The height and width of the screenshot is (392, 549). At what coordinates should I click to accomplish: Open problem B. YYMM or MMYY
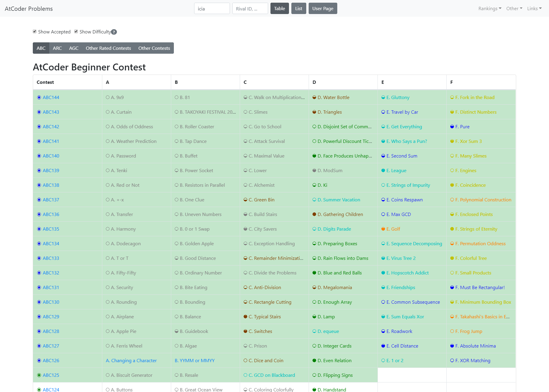coord(194,361)
